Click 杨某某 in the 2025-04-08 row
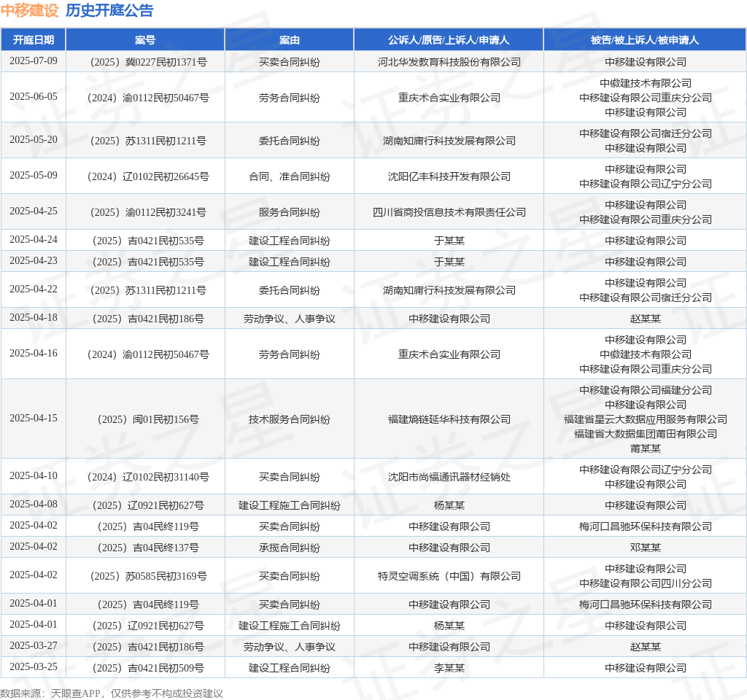 pyautogui.click(x=449, y=506)
